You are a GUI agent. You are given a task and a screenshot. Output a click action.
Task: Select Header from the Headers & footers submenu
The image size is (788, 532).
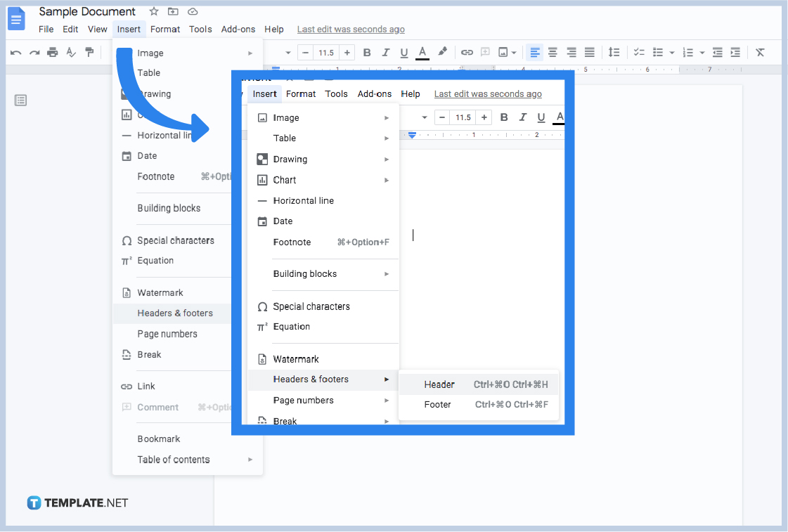439,384
